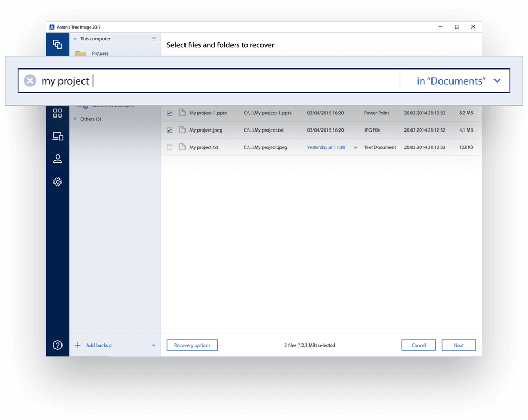Click the 122 KB size cell
This screenshot has height=420, width=528.
pos(465,147)
